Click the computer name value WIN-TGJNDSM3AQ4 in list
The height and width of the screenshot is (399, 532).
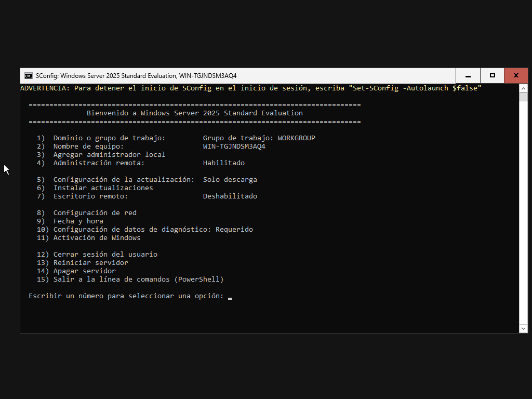click(x=234, y=146)
